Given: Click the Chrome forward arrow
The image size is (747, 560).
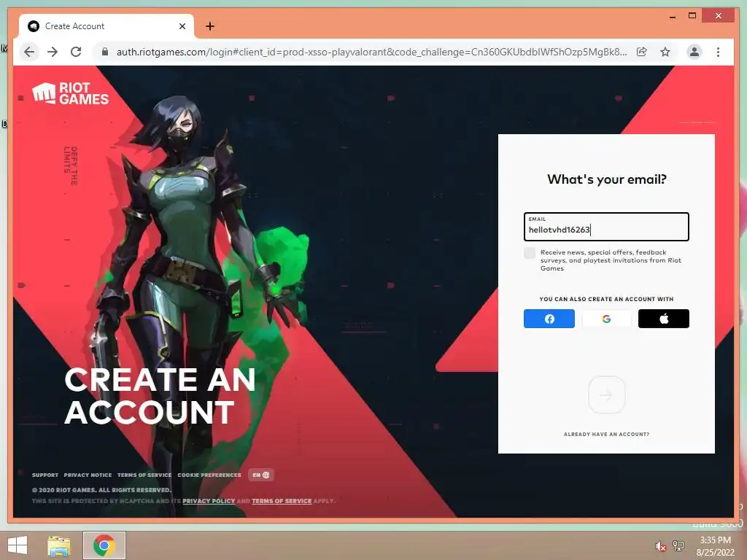Looking at the screenshot, I should pyautogui.click(x=53, y=52).
